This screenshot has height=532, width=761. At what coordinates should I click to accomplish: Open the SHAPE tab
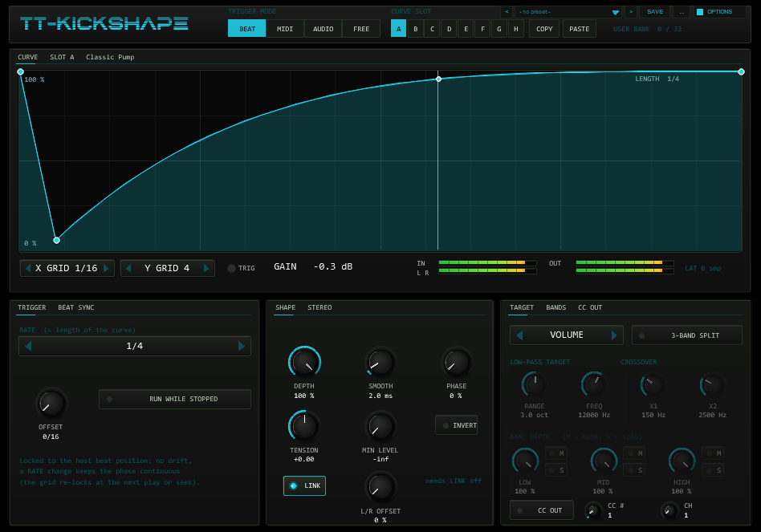point(286,307)
